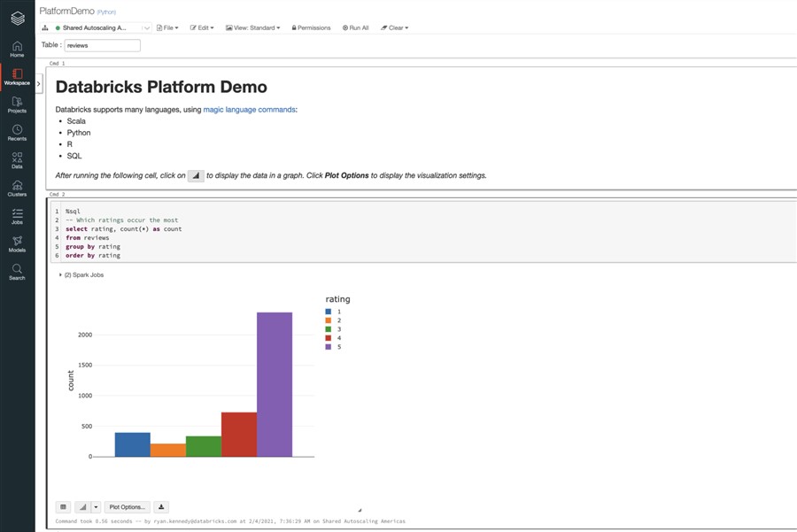The width and height of the screenshot is (797, 532).
Task: Click the blue bar in the chart
Action: coord(133,444)
